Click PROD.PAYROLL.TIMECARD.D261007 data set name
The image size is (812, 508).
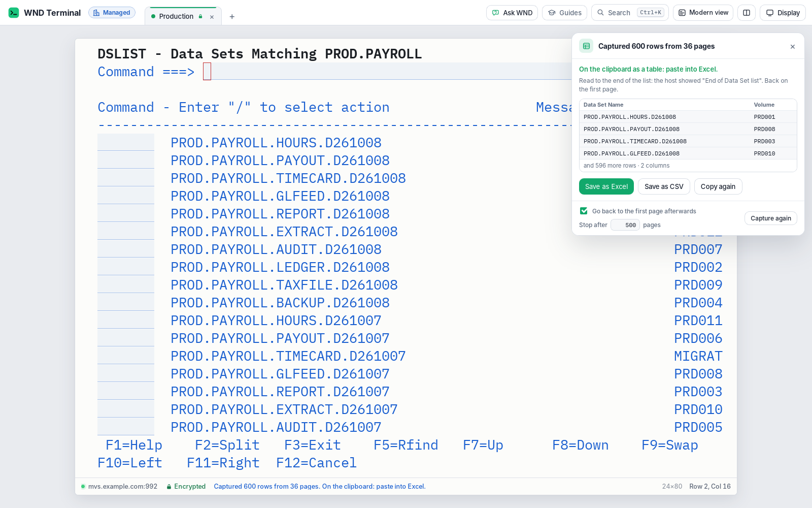pos(288,356)
